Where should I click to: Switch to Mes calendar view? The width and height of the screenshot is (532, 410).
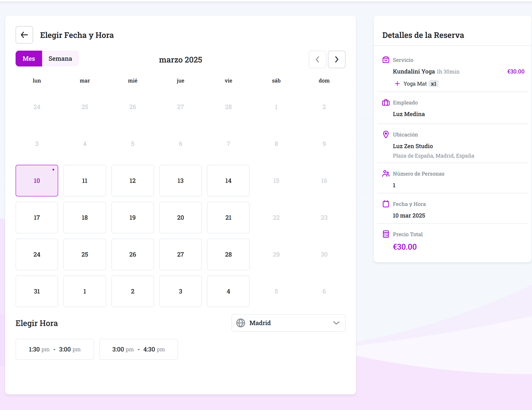click(29, 59)
